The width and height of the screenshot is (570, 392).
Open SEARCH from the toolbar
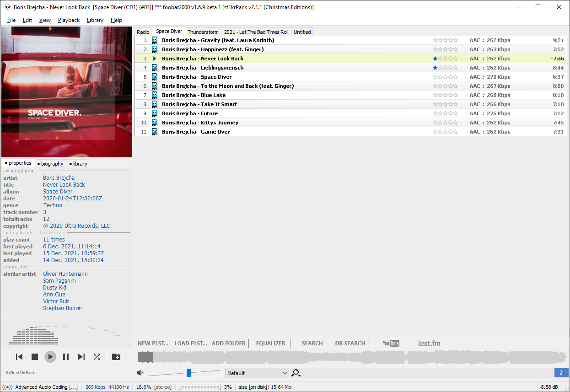tap(312, 344)
